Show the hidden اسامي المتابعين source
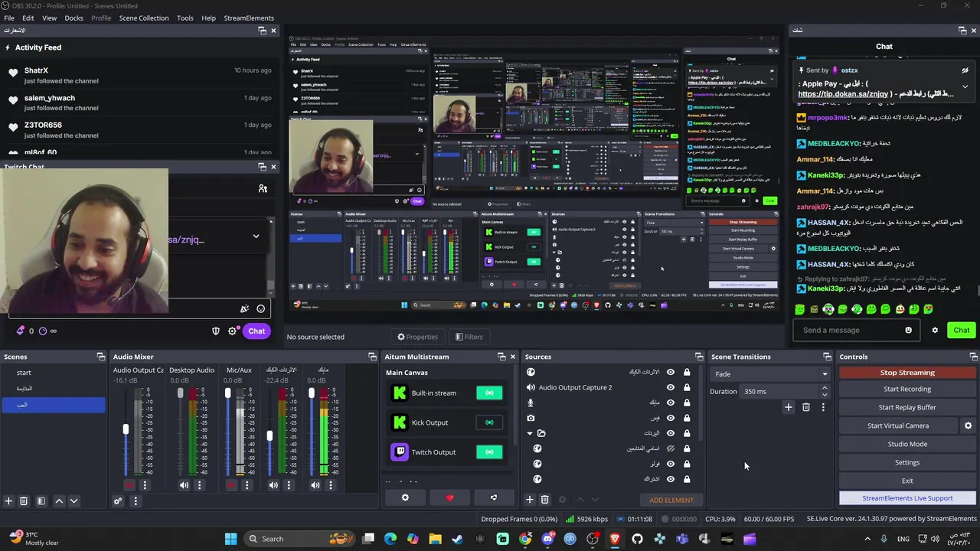 click(671, 448)
